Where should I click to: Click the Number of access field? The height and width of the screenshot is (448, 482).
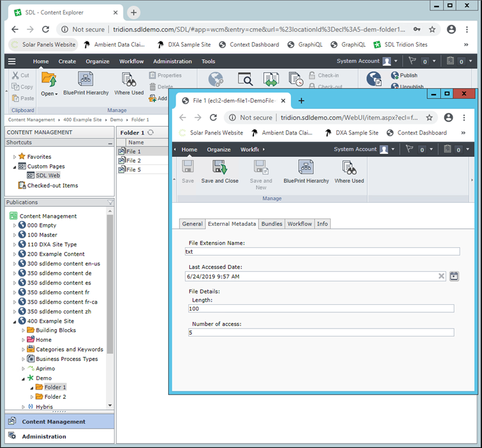point(321,332)
